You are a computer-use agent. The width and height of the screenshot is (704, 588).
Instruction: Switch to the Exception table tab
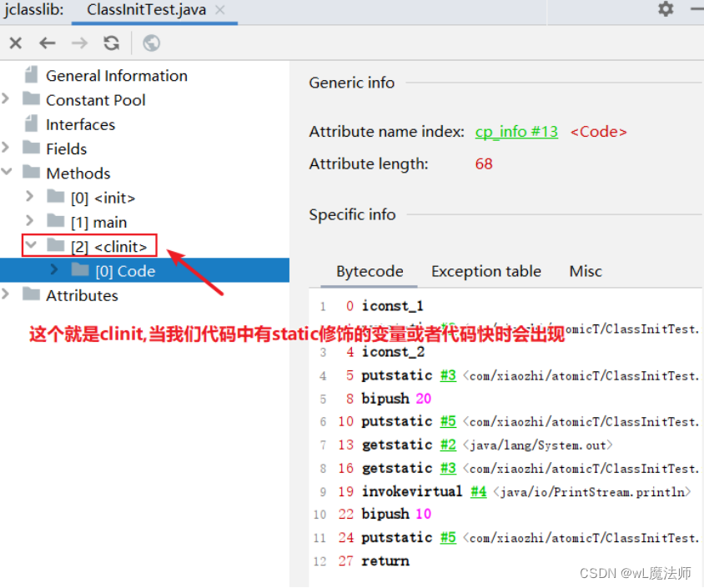tap(485, 271)
